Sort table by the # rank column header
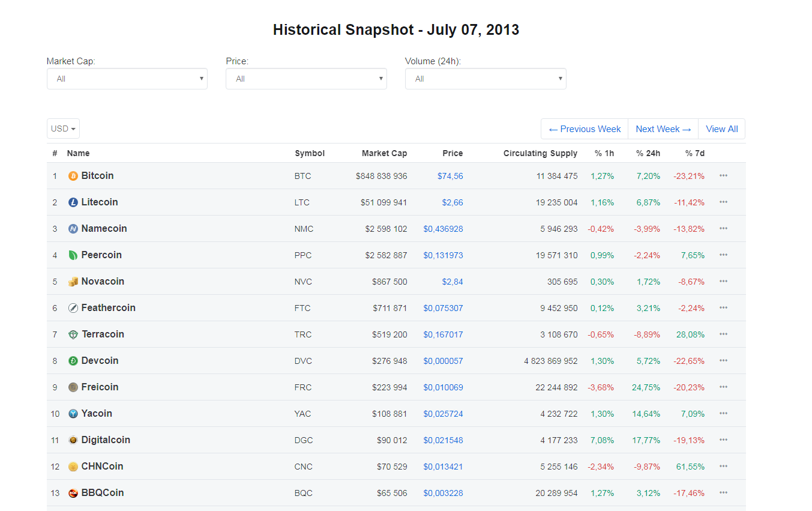The image size is (812, 511). click(55, 153)
